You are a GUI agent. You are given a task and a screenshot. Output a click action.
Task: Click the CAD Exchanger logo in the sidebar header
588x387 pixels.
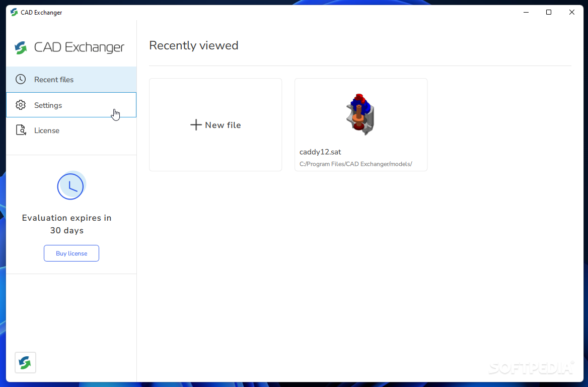coord(69,47)
